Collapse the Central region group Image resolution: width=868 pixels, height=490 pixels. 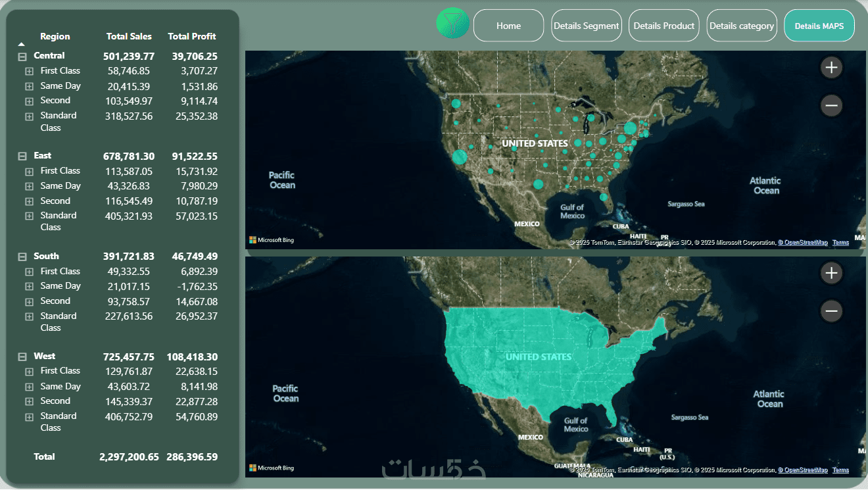pyautogui.click(x=22, y=57)
